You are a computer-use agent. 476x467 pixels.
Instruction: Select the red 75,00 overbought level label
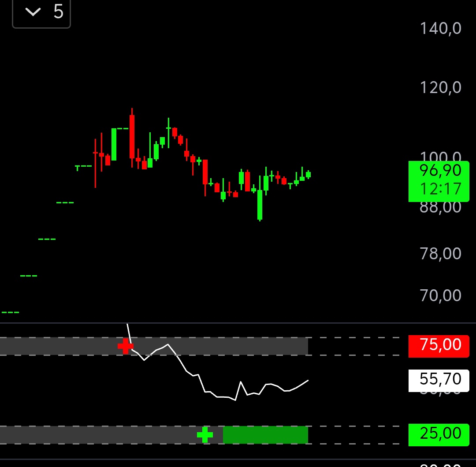coord(439,346)
